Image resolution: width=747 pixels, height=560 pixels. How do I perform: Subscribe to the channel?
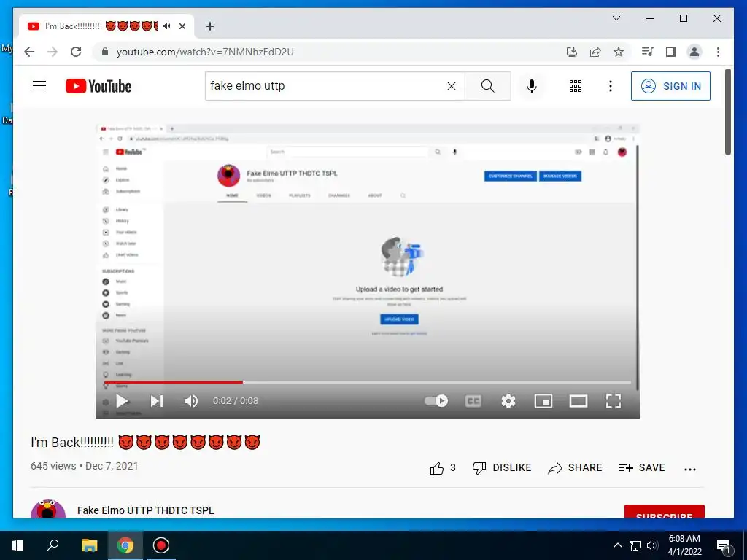tap(664, 511)
